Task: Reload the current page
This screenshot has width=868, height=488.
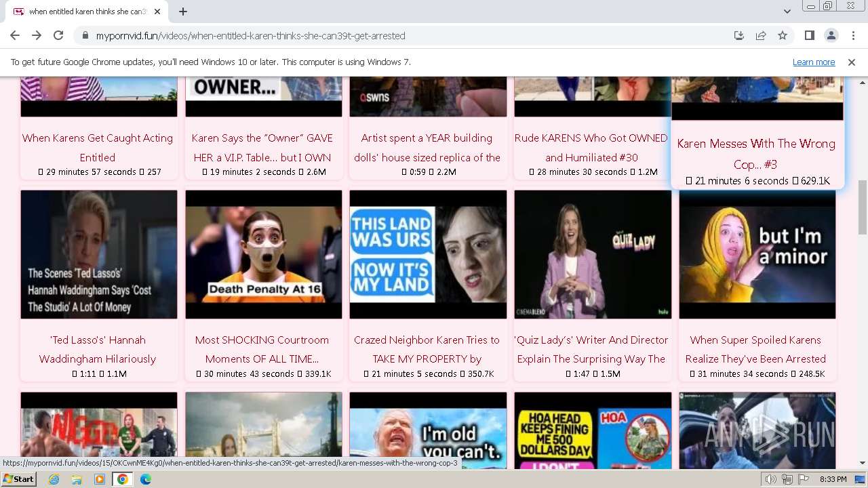Action: pyautogui.click(x=58, y=35)
